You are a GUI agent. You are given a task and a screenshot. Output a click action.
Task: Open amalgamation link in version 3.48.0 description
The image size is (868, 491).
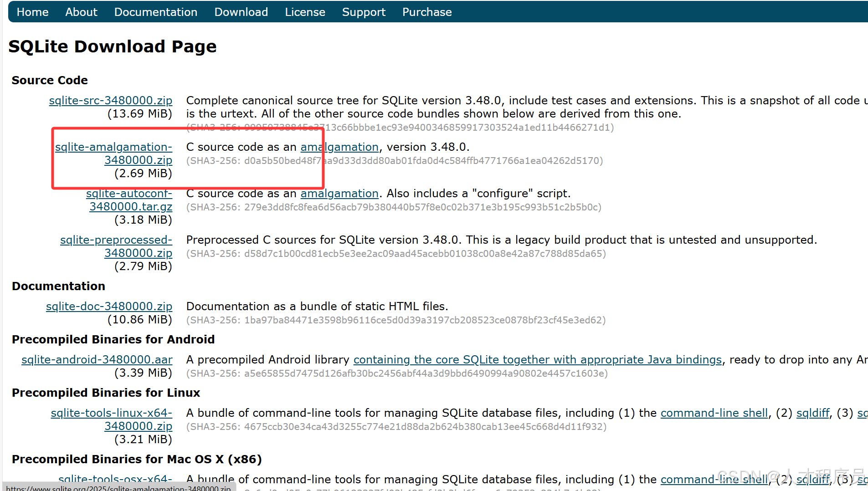coord(339,147)
